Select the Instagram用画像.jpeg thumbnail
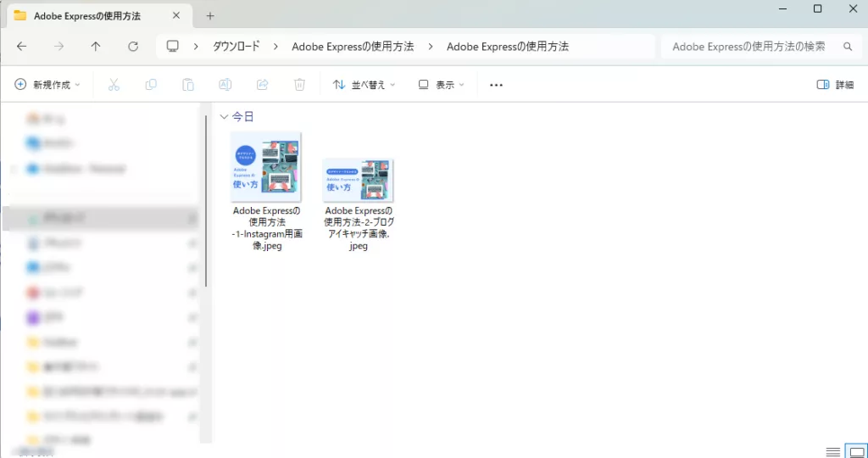868x458 pixels. pos(265,167)
